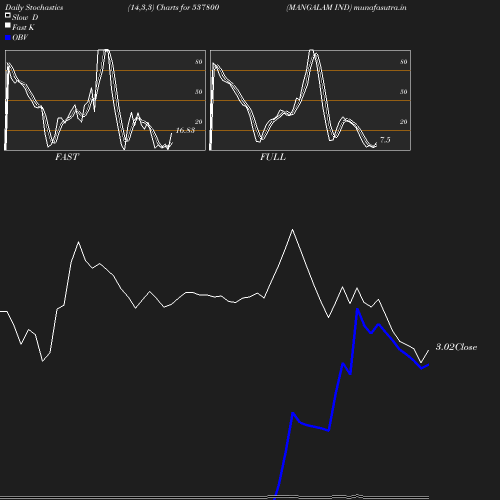Screen dimensions: 500x500
Task: Click the FULL chart label
Action: 273,157
